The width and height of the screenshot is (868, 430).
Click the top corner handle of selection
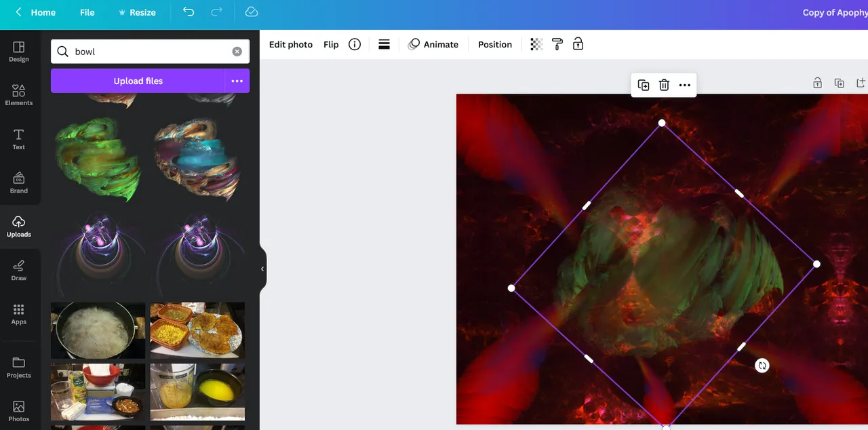(x=662, y=123)
